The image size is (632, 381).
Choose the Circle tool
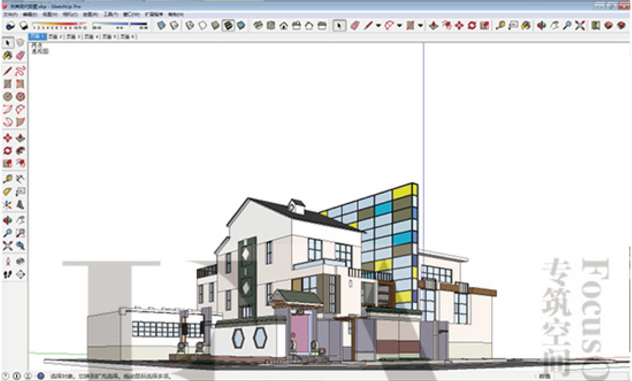(x=8, y=97)
